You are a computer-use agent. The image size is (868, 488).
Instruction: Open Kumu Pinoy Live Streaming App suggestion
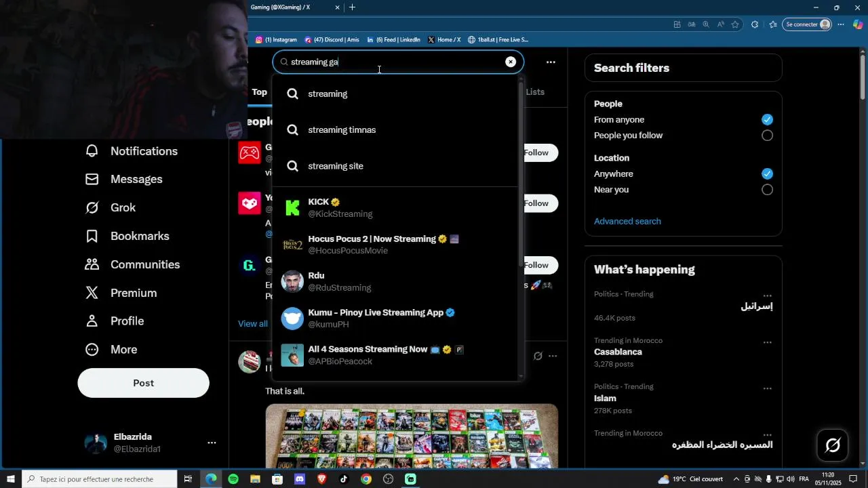coord(395,318)
